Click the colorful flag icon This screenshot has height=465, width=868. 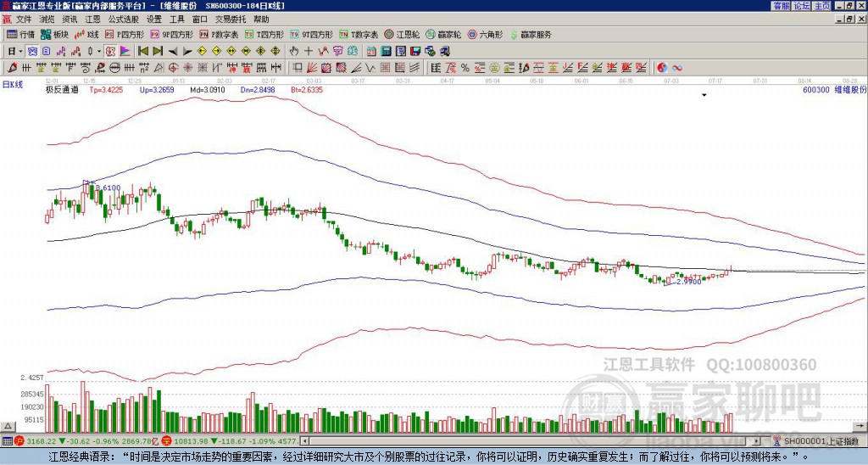click(x=125, y=52)
